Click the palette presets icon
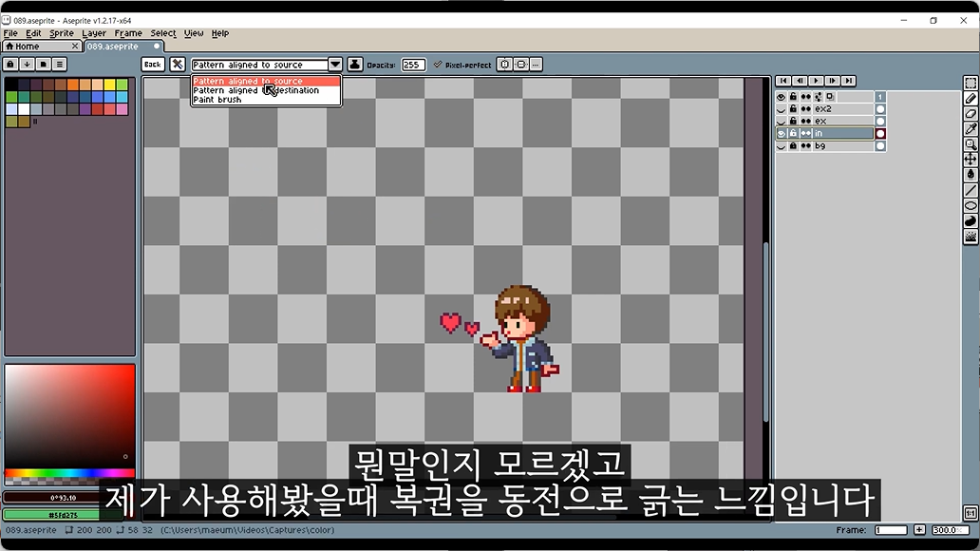 click(43, 64)
